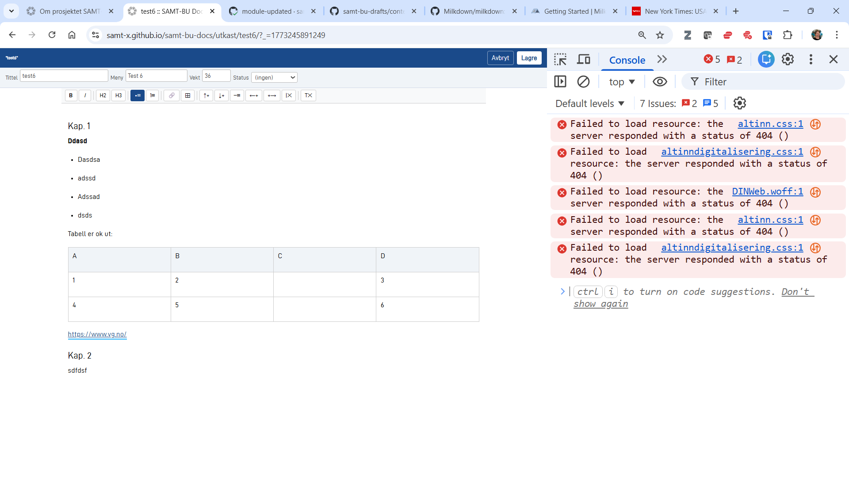Toggle the numbered list button
Image resolution: width=849 pixels, height=504 pixels.
point(153,95)
